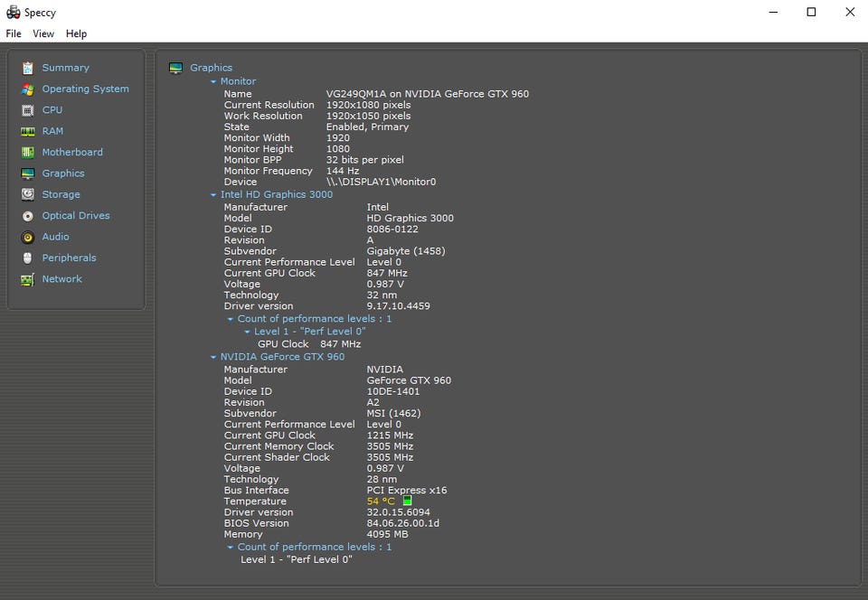Click the \\.\DISPLAY1\Monitor0 device value
Viewport: 868px width, 600px height.
pyautogui.click(x=381, y=182)
